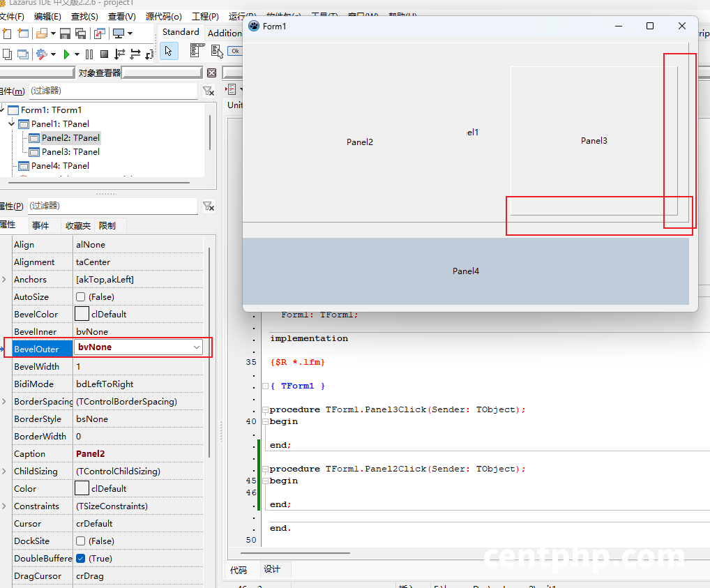Image resolution: width=710 pixels, height=588 pixels.
Task: Expand the BorderSpacing property
Action: [4, 401]
